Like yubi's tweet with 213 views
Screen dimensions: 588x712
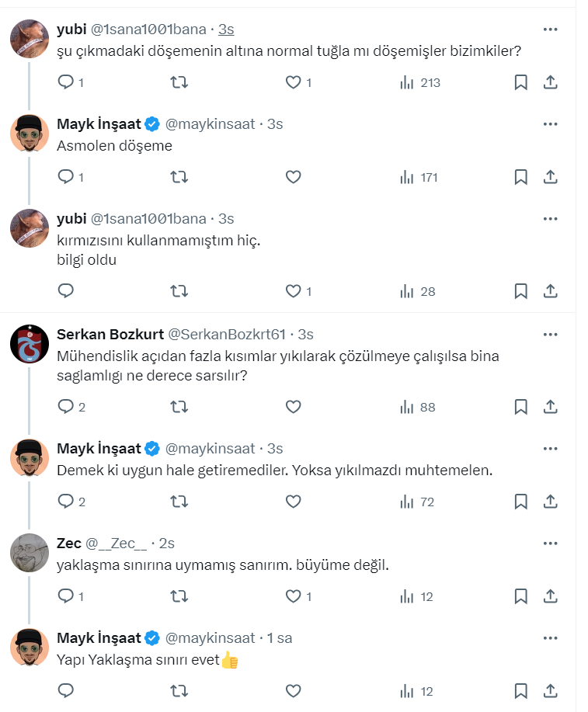point(293,82)
